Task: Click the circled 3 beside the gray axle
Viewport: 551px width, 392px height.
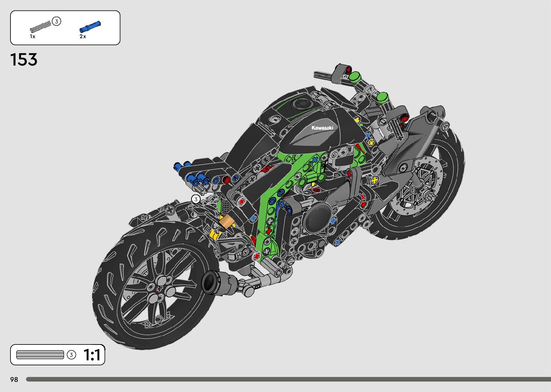Action: [x=57, y=22]
